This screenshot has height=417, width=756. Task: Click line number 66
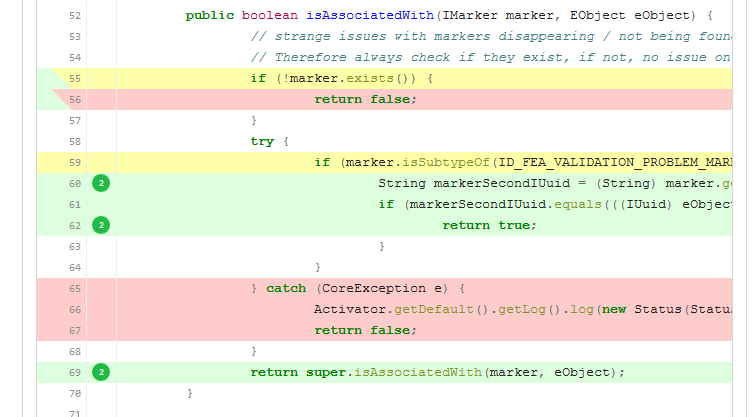point(75,310)
